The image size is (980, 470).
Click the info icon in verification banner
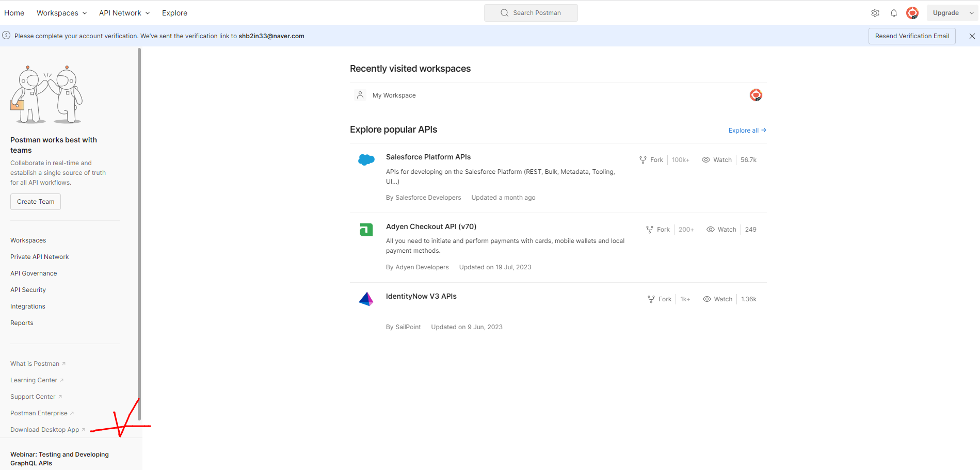coord(6,36)
